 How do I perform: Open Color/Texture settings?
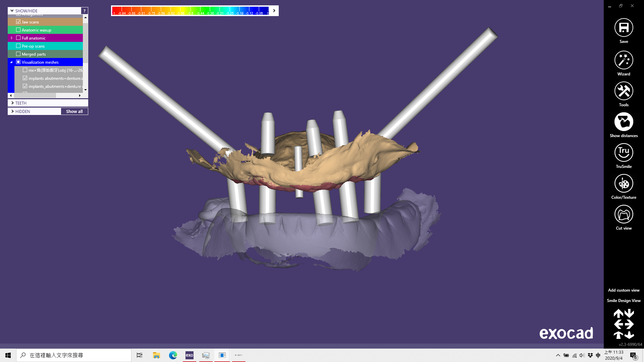pos(624,184)
